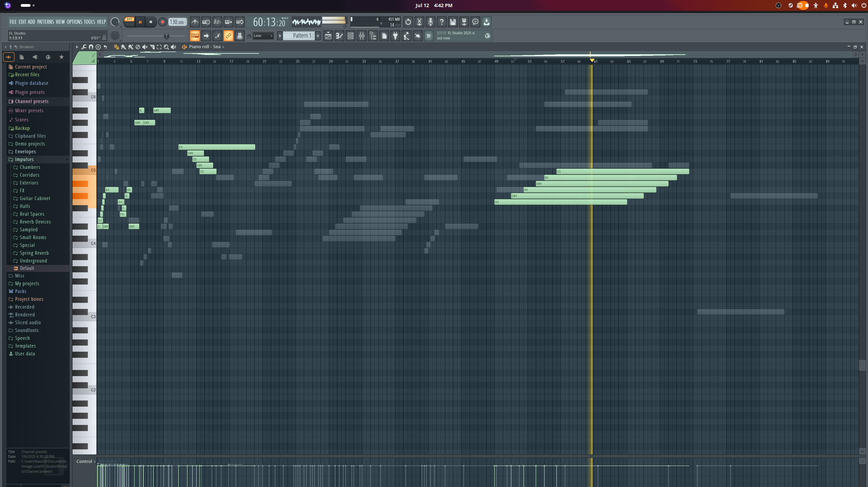
Task: Toggle loop recording button
Action: [239, 22]
